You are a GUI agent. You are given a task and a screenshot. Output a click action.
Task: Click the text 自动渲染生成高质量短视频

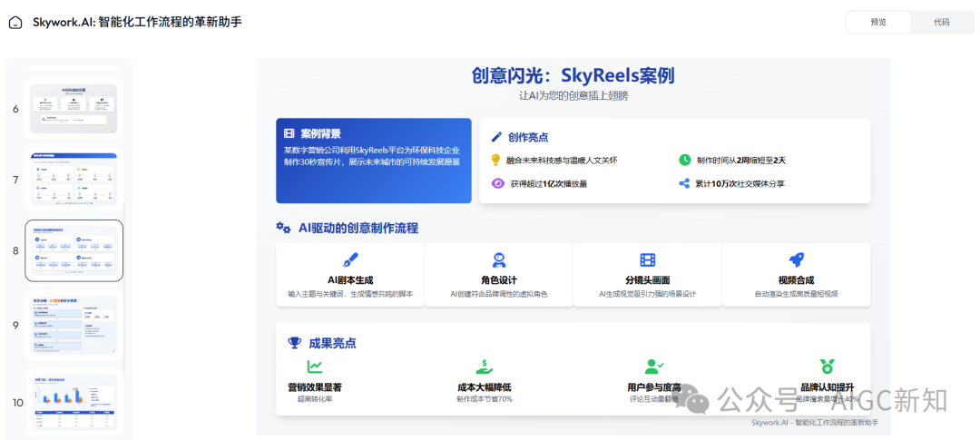point(797,294)
